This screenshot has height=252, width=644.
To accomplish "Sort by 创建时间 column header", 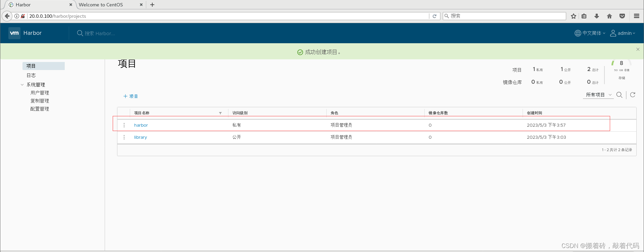I will click(534, 113).
